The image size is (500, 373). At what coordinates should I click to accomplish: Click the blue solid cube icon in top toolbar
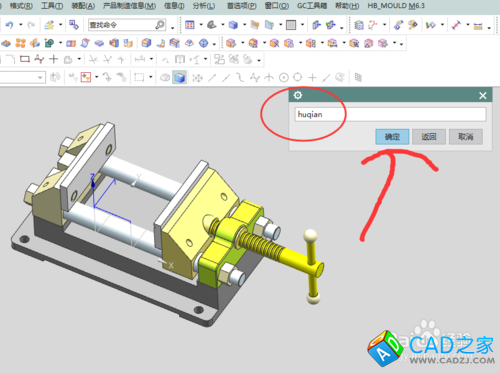click(x=233, y=25)
